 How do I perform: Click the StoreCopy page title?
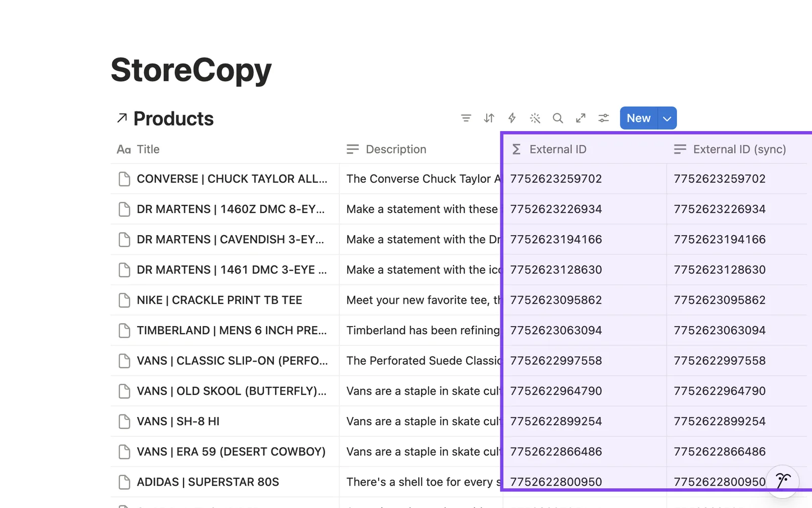pos(191,70)
